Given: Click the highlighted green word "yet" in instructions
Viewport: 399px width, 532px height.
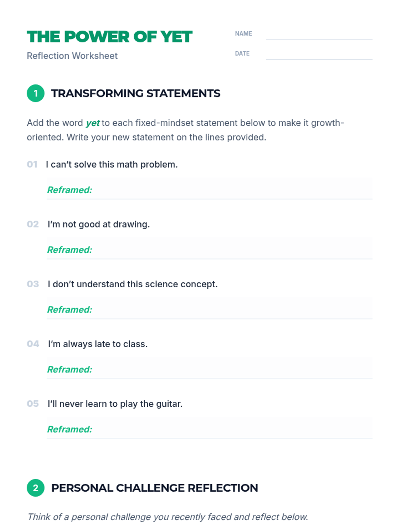Looking at the screenshot, I should pyautogui.click(x=93, y=123).
